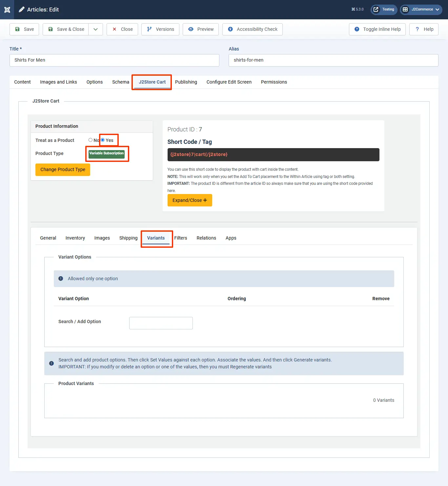Select No for Treat as a Product
Screen dimensions: 448x486
(91, 140)
